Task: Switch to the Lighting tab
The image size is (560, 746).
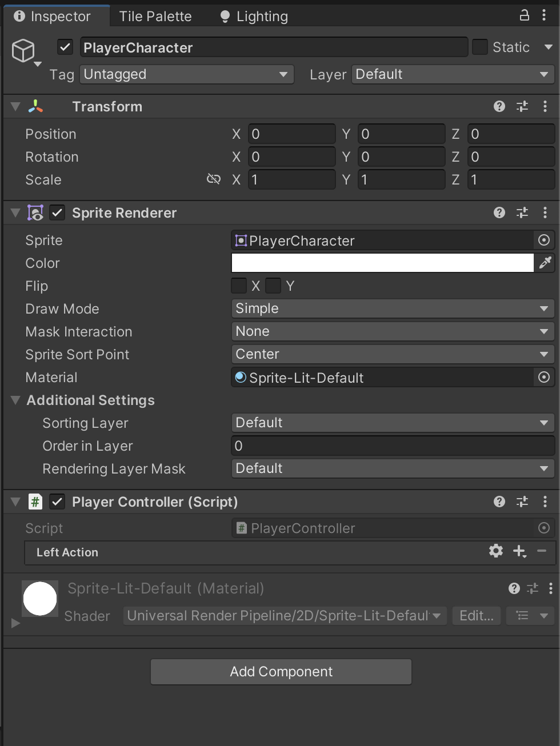Action: [254, 17]
